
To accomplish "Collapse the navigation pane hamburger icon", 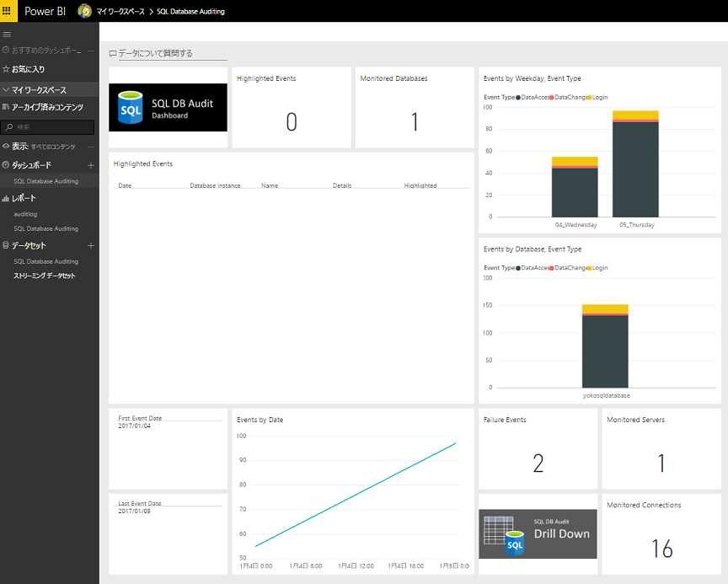I will pyautogui.click(x=7, y=35).
